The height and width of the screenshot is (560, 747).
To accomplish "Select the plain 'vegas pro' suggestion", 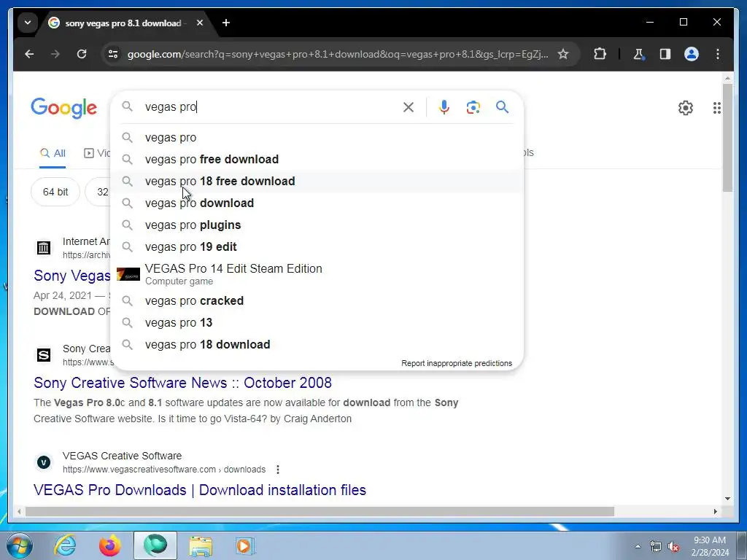I will pyautogui.click(x=317, y=138).
